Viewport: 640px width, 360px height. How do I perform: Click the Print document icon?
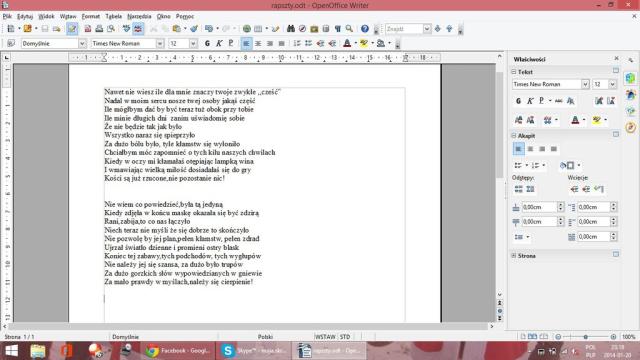(99, 29)
